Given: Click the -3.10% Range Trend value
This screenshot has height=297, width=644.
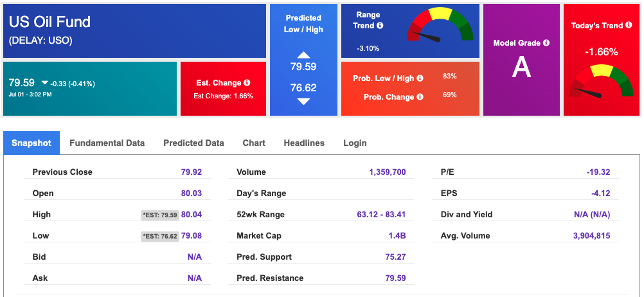Looking at the screenshot, I should [x=368, y=48].
